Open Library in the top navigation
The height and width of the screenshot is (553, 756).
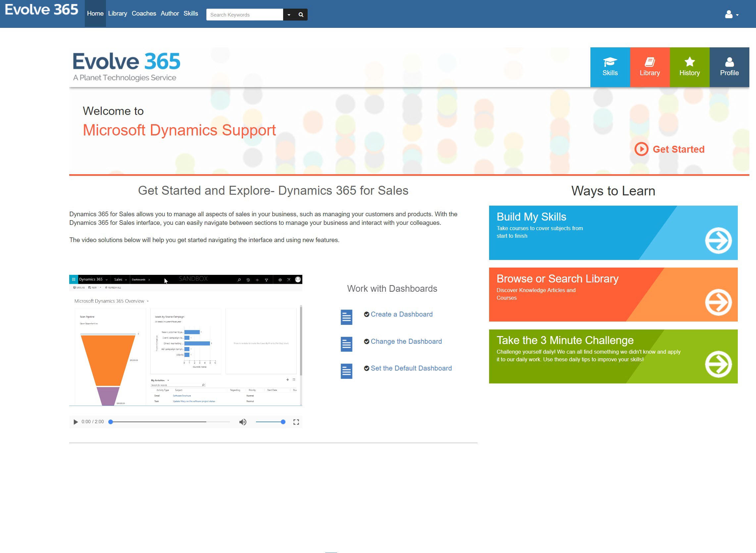(x=118, y=13)
